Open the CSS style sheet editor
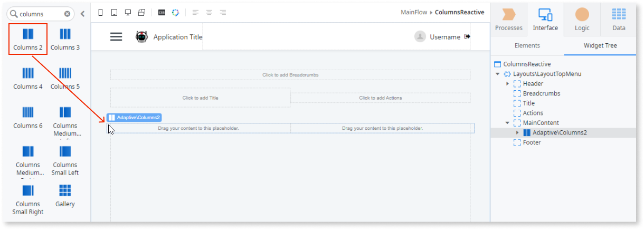644x230 pixels. click(x=162, y=12)
